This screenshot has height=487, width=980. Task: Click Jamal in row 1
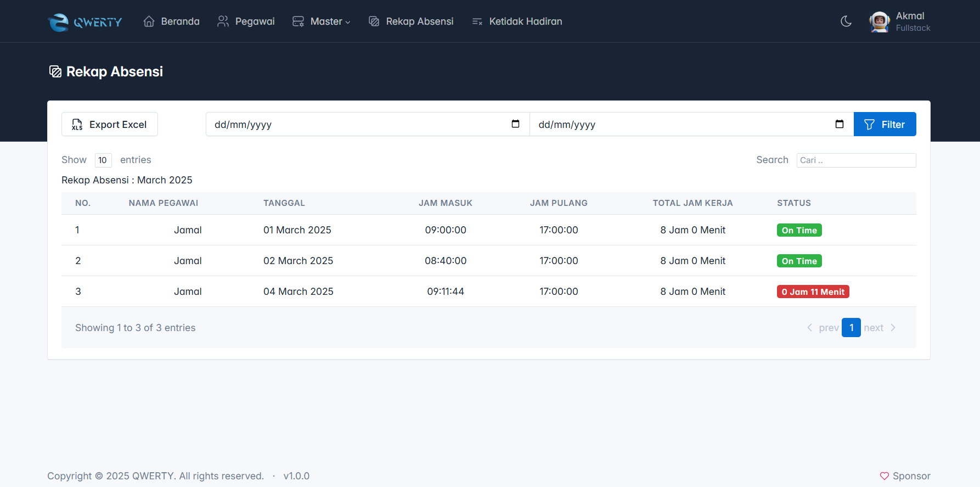(188, 230)
